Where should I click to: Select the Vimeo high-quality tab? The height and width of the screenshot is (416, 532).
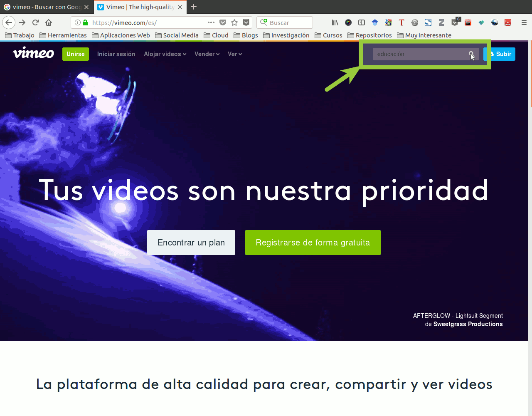tap(140, 7)
